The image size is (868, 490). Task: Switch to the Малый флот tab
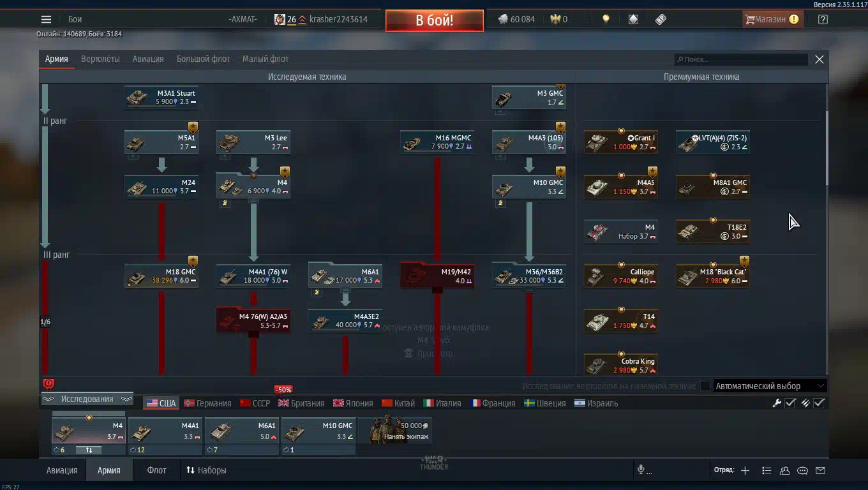266,59
